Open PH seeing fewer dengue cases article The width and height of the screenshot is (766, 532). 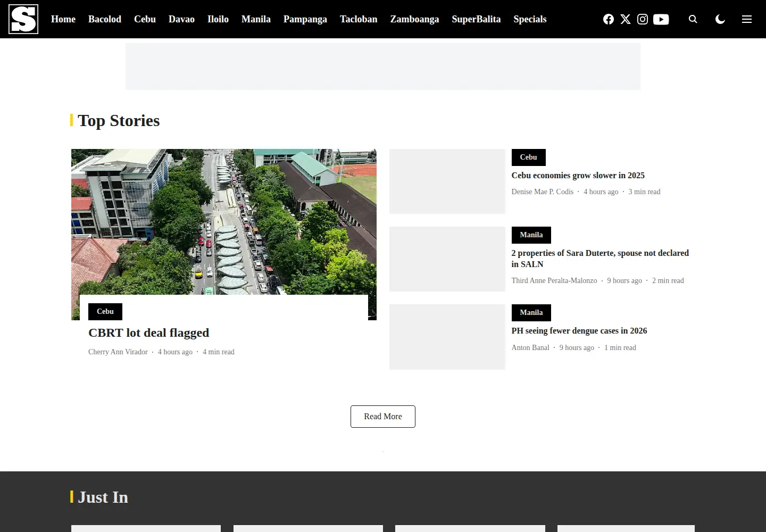pos(579,331)
